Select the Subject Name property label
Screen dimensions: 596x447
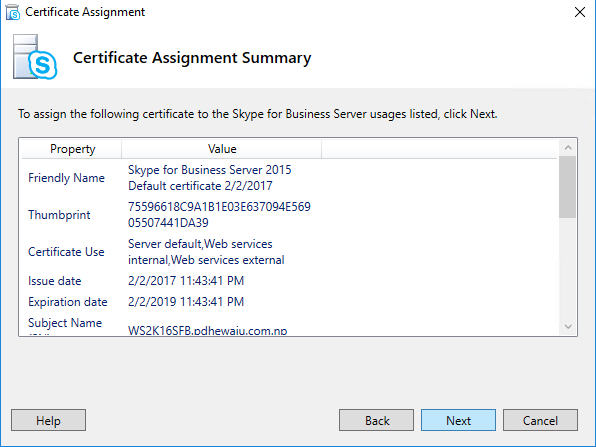(x=65, y=323)
